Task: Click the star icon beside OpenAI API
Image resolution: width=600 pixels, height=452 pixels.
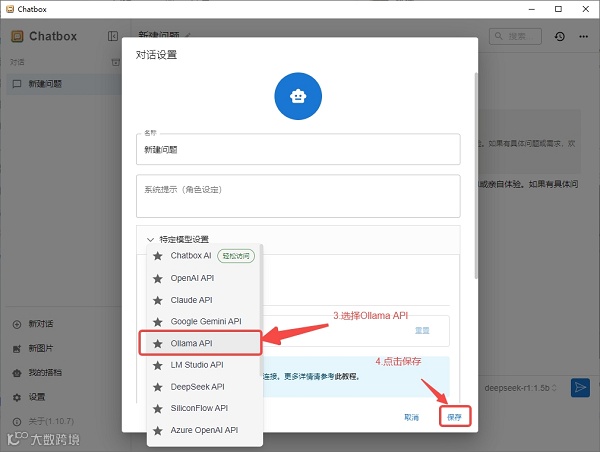Action: (158, 278)
